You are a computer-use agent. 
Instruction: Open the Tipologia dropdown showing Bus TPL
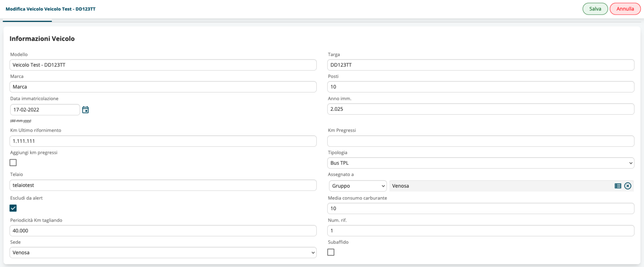pyautogui.click(x=481, y=163)
